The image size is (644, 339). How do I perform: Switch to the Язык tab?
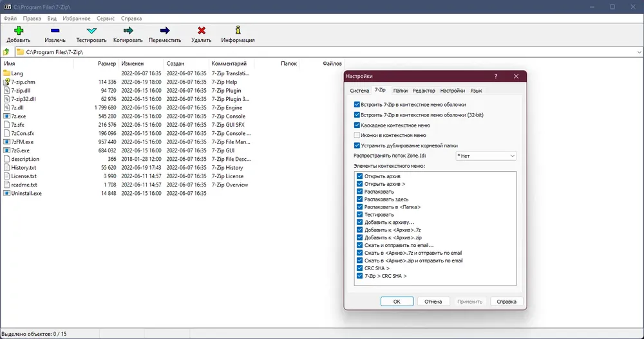[x=476, y=91]
